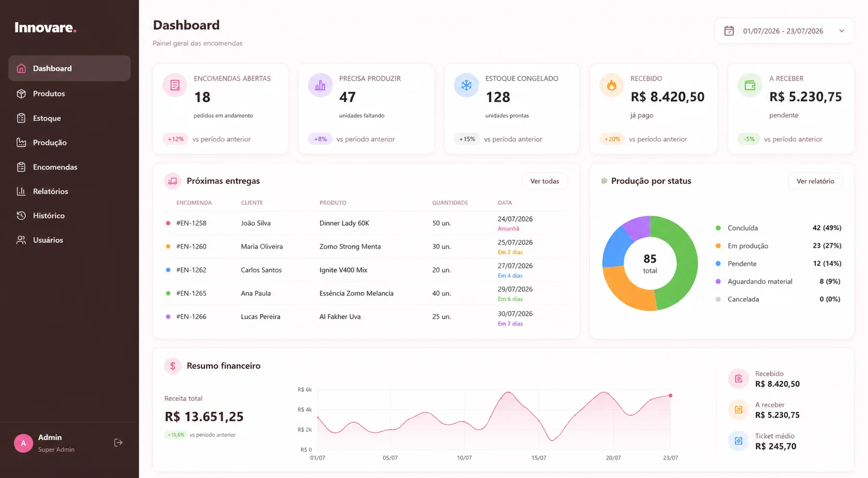
Task: Click the +18,6% revenue badge
Action: (176, 435)
